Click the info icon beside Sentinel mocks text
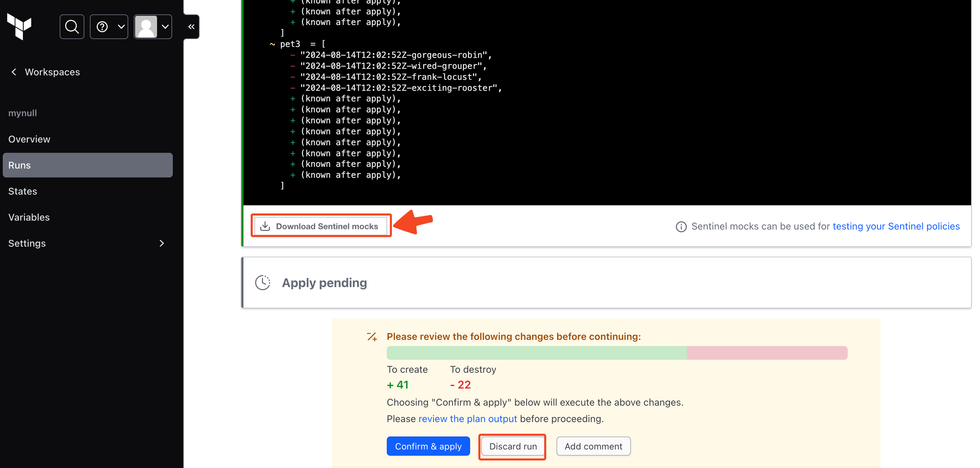 [681, 226]
